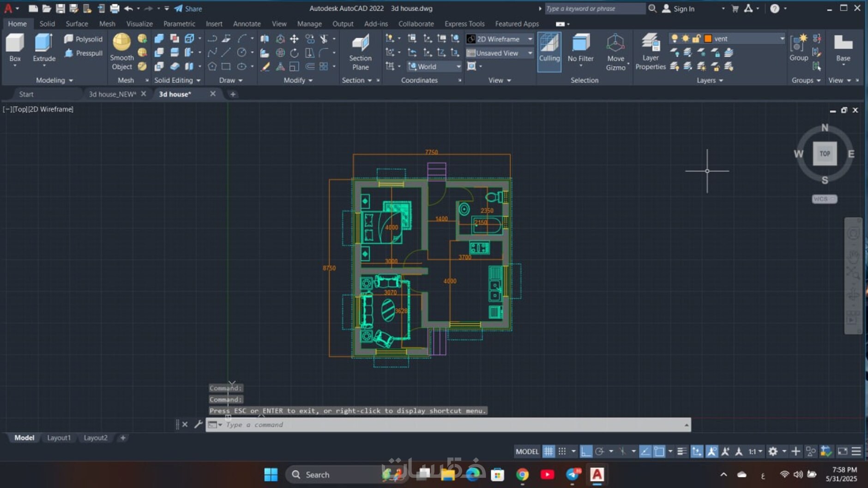Toggle the vent layer lock icon
868x488 pixels.
[697, 39]
